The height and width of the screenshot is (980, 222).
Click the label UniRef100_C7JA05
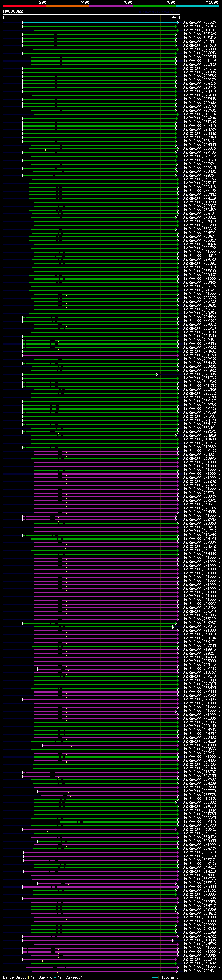(x=199, y=375)
